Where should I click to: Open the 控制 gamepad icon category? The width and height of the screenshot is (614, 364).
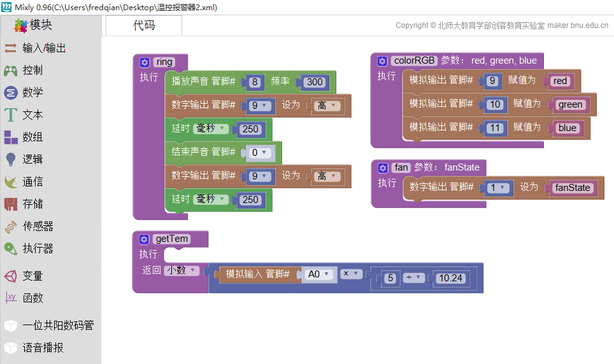pyautogui.click(x=11, y=71)
